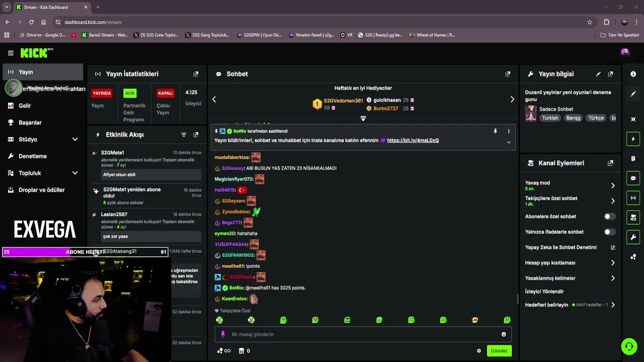Pop out the Yayın İstatistikleri panel
Image resolution: width=644 pixels, height=362 pixels.
(x=196, y=74)
